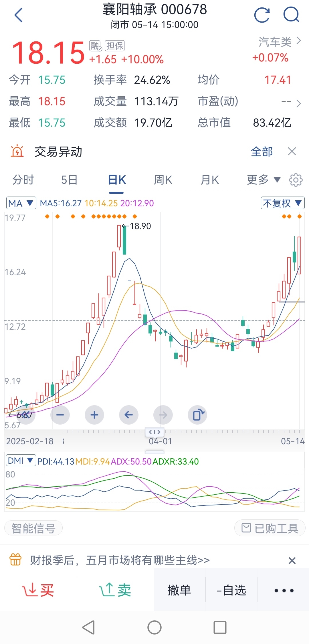Close the 交易异动 banner
Screen dimensions: 309x644
click(292, 151)
